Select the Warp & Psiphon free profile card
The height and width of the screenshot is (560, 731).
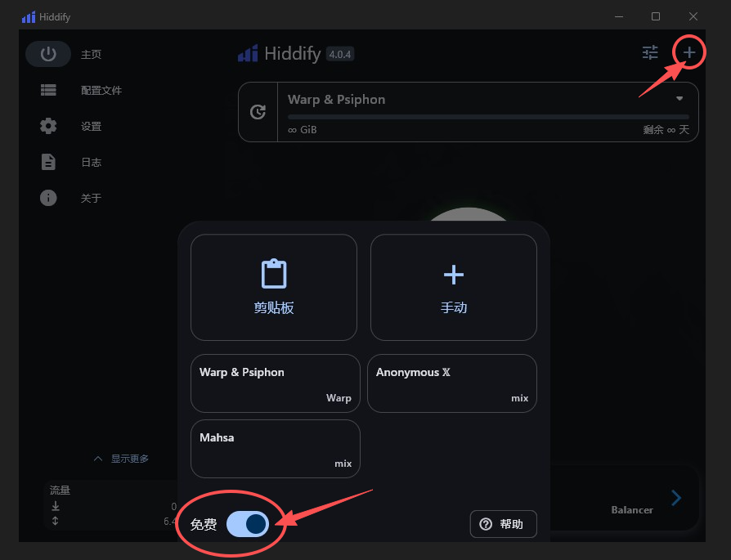[275, 383]
